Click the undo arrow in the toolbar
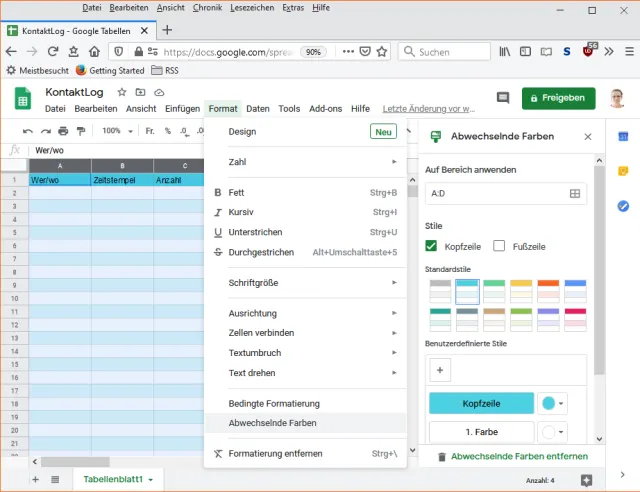 [28, 131]
